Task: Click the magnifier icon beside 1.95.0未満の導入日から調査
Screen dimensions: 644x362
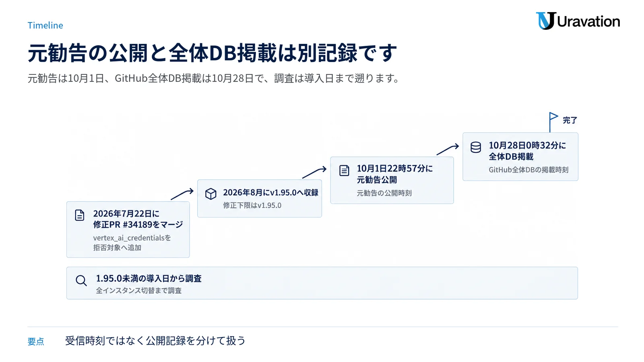Action: click(81, 280)
